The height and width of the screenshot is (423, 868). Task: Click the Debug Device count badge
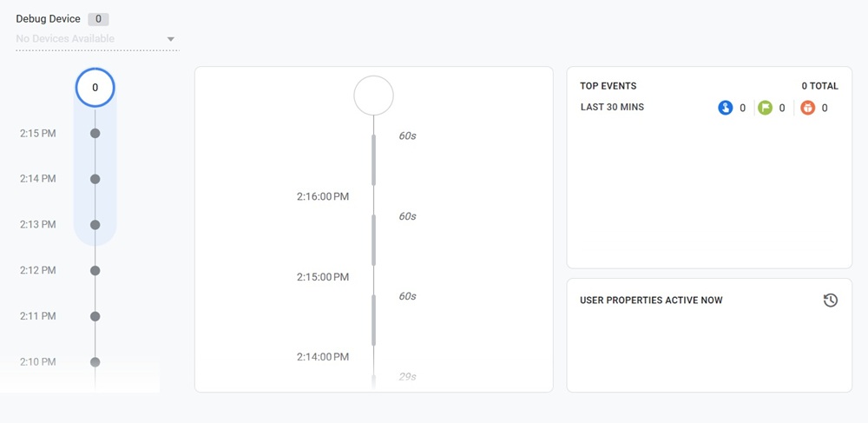click(98, 19)
